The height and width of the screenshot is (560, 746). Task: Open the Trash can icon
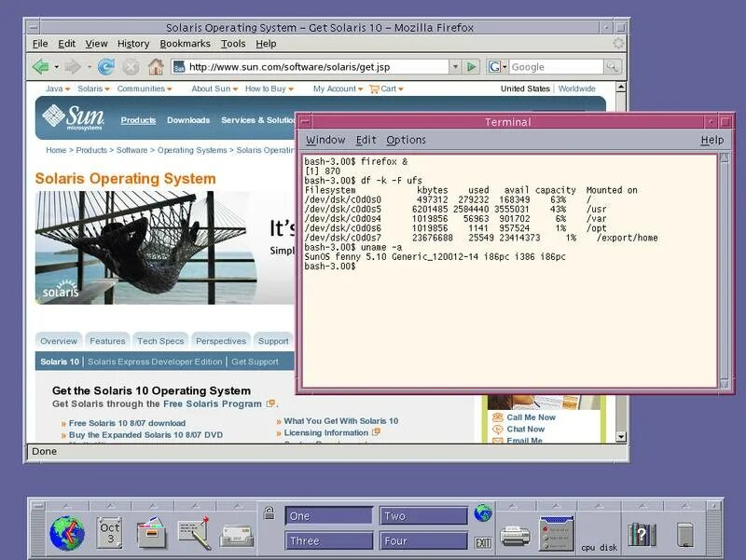[x=684, y=535]
